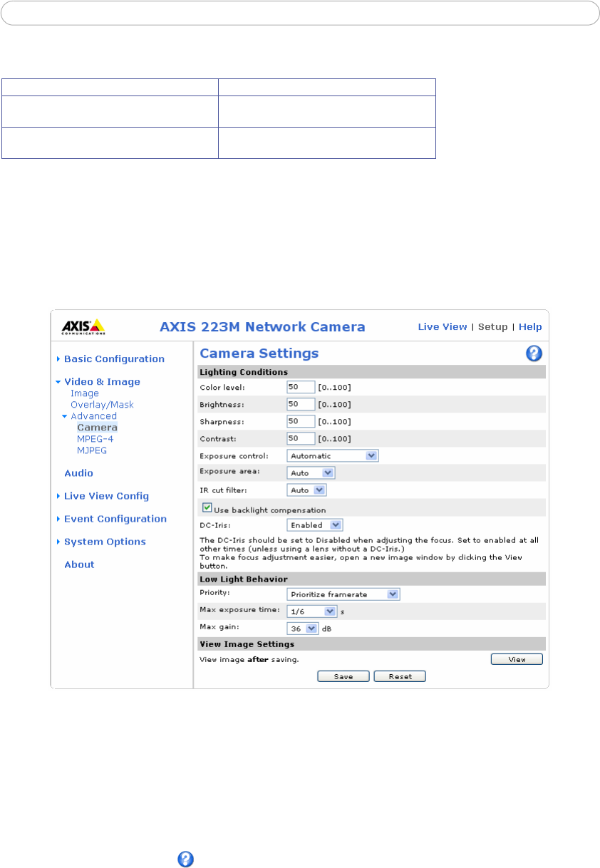Open the Audio section
Screen dimensions: 600x868
(x=78, y=473)
